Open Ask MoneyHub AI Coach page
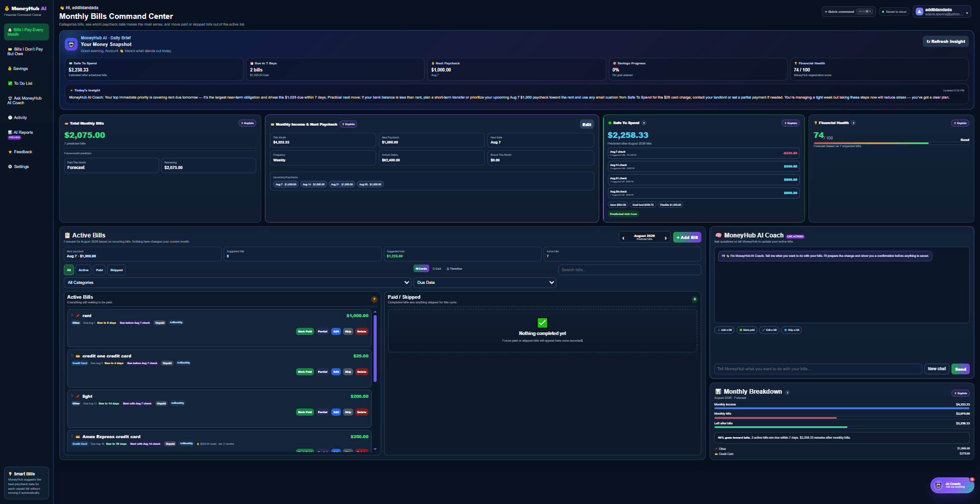The image size is (980, 504). (x=26, y=100)
